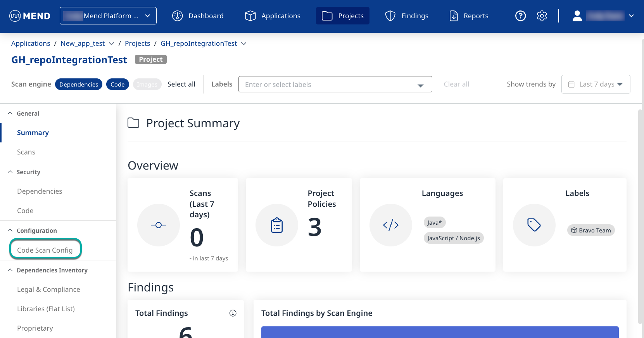Go to the Findings top menu
This screenshot has height=338, width=644.
[407, 16]
